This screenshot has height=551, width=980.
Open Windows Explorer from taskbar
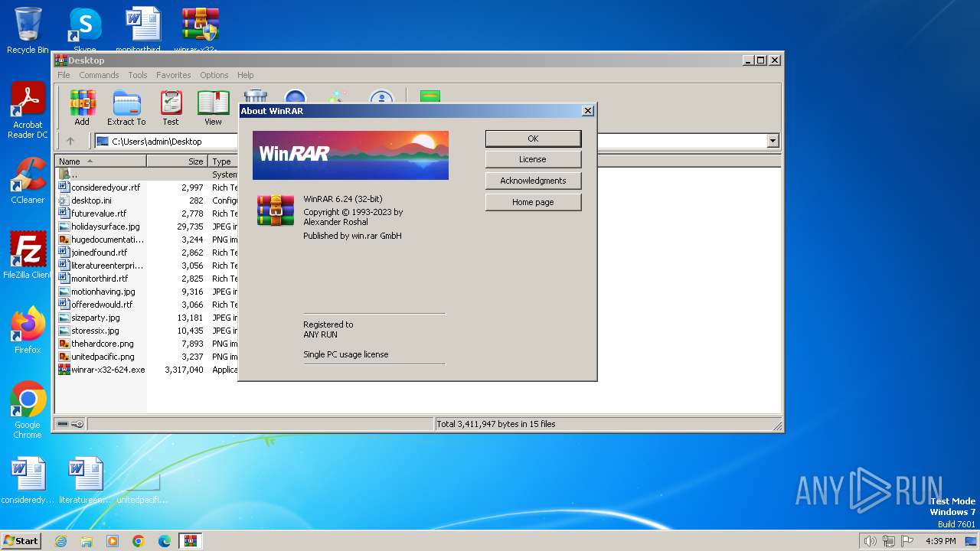(x=87, y=541)
